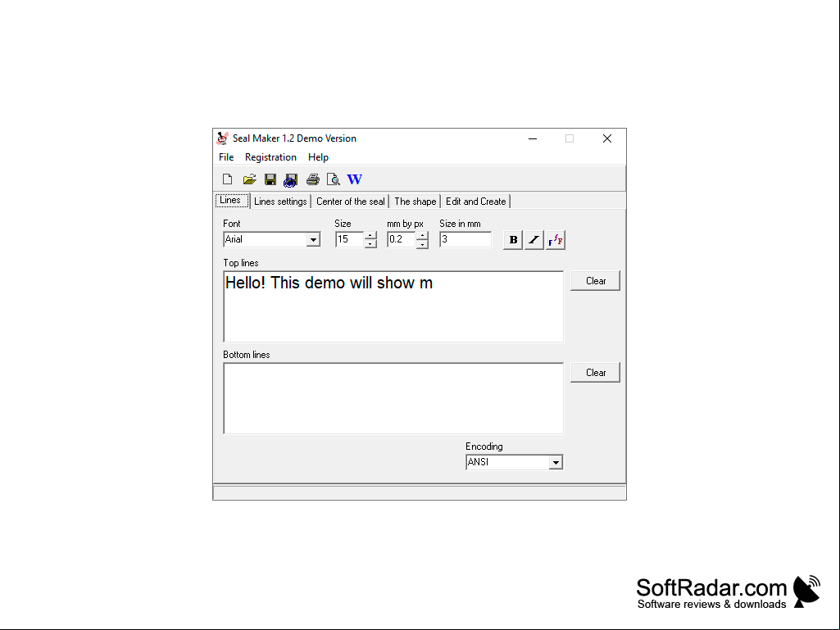The height and width of the screenshot is (630, 840).
Task: Close the Seal Maker window
Action: [607, 138]
